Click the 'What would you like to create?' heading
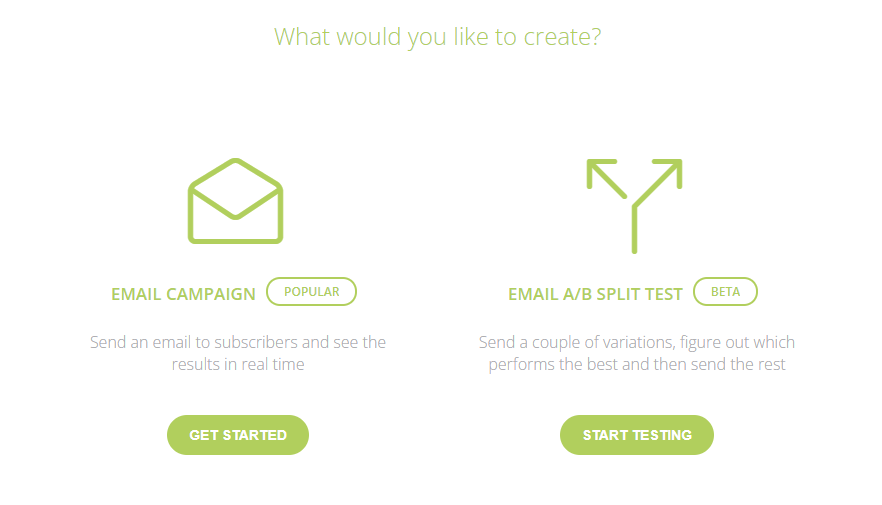882x505 pixels. pyautogui.click(x=438, y=37)
